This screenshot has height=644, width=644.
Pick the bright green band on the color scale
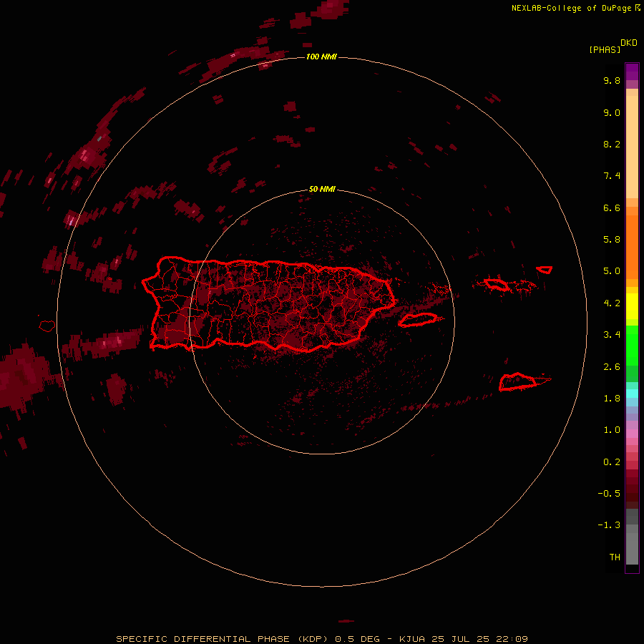632,345
